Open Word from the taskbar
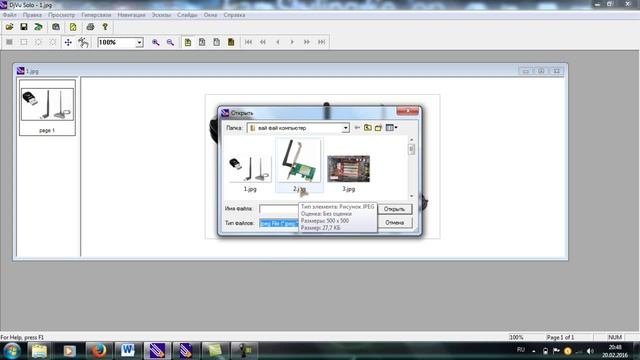The height and width of the screenshot is (360, 640). (x=127, y=351)
